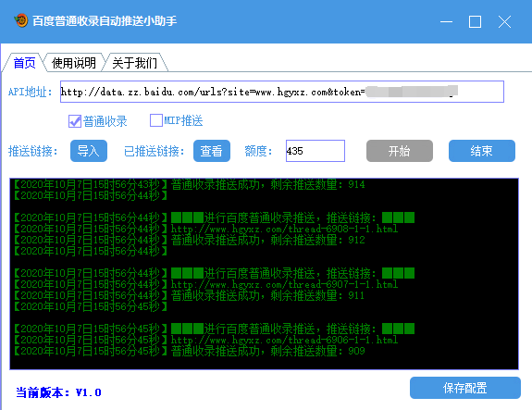Switch to the 首页 tab

[24, 63]
